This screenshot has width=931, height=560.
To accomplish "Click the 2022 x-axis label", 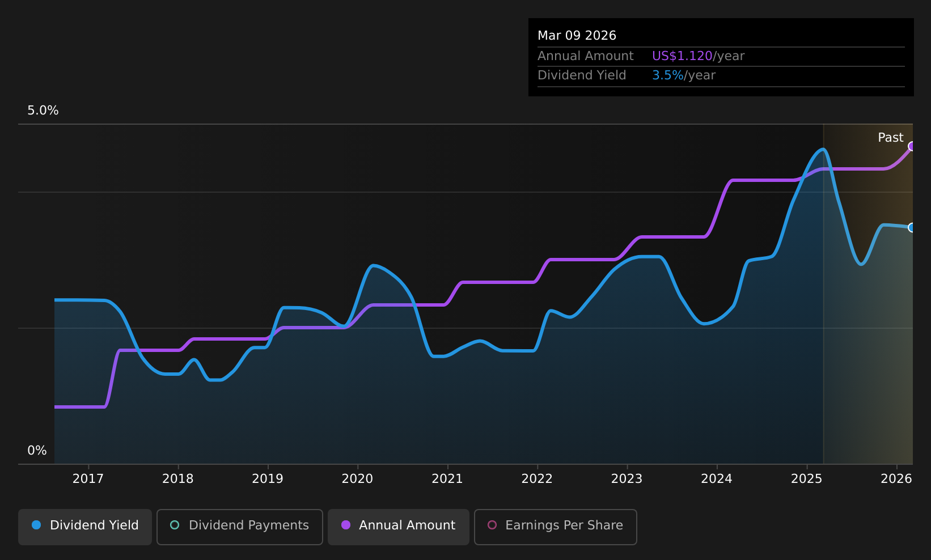I will (x=537, y=479).
